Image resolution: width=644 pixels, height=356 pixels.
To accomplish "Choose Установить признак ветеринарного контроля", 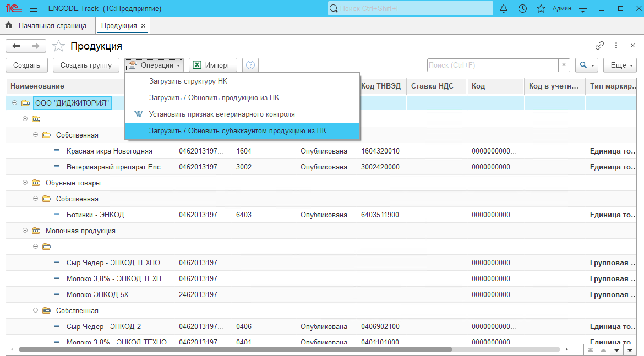I will pos(222,114).
